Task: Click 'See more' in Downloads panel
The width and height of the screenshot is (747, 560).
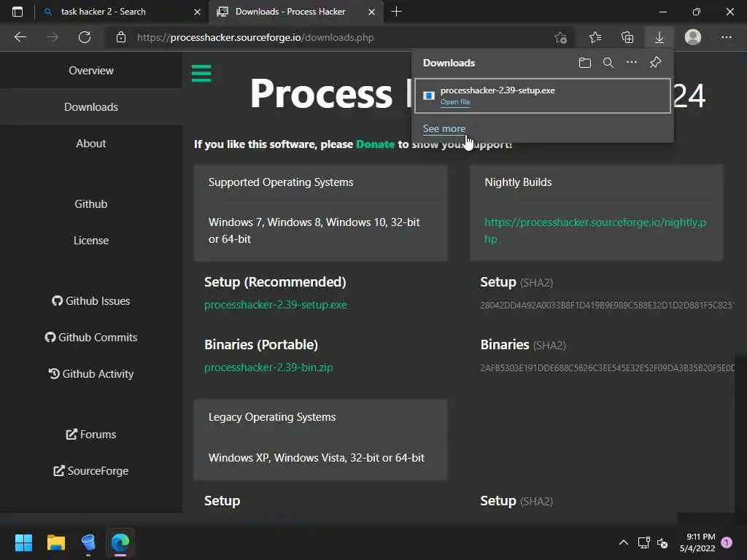Action: 444,129
